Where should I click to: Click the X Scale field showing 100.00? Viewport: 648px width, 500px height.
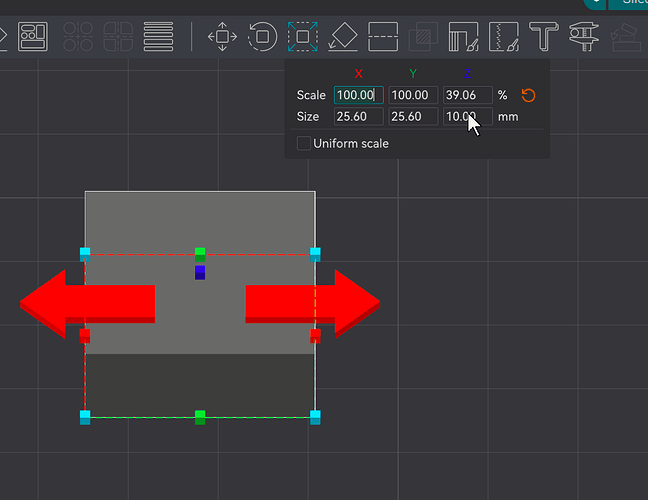pyautogui.click(x=359, y=95)
